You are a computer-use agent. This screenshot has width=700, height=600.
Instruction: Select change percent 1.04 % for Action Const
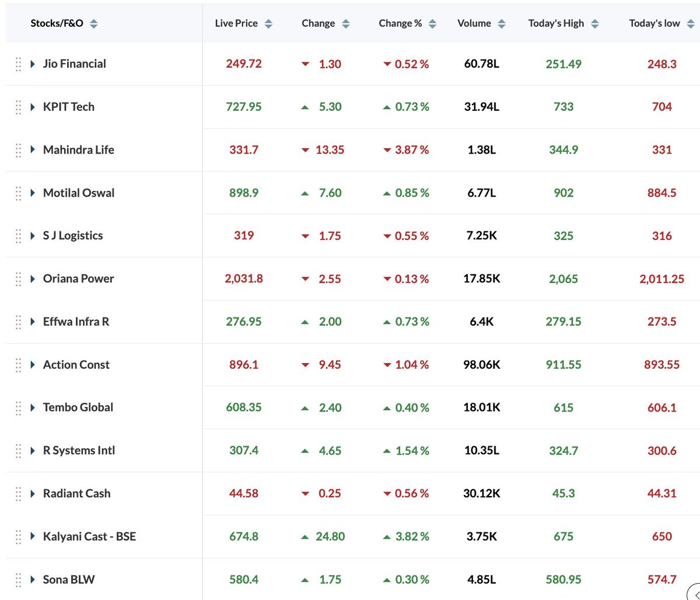(412, 365)
